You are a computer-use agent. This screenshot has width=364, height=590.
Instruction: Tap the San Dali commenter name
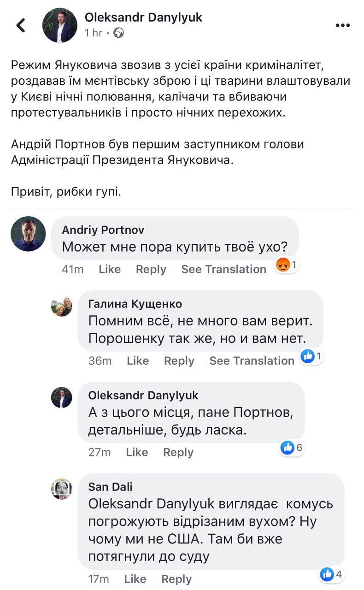[110, 487]
